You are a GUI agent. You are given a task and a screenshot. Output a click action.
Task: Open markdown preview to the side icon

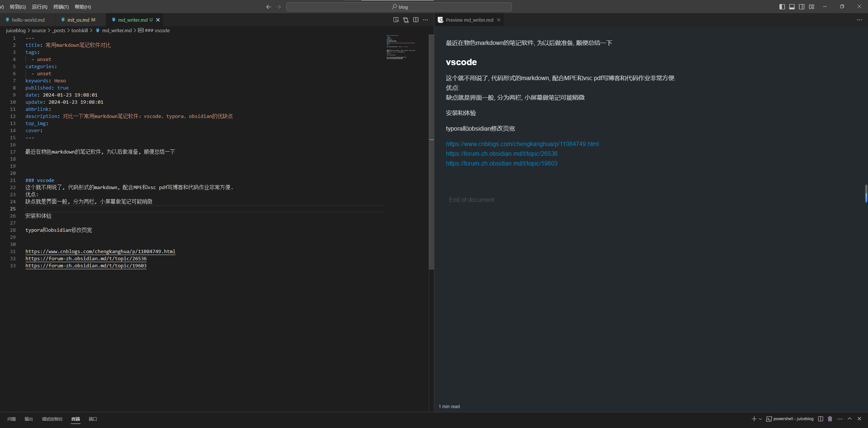(x=396, y=20)
